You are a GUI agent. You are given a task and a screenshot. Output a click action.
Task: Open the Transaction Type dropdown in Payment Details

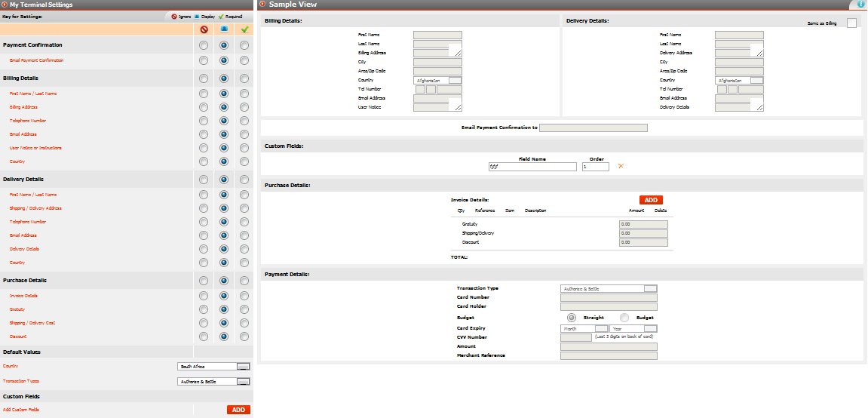click(609, 288)
